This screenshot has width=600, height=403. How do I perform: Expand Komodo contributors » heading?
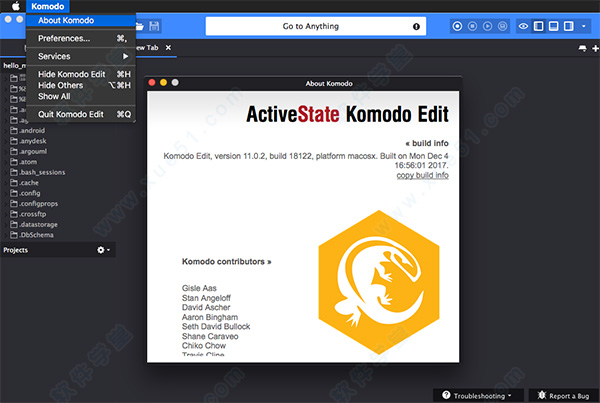tap(227, 262)
